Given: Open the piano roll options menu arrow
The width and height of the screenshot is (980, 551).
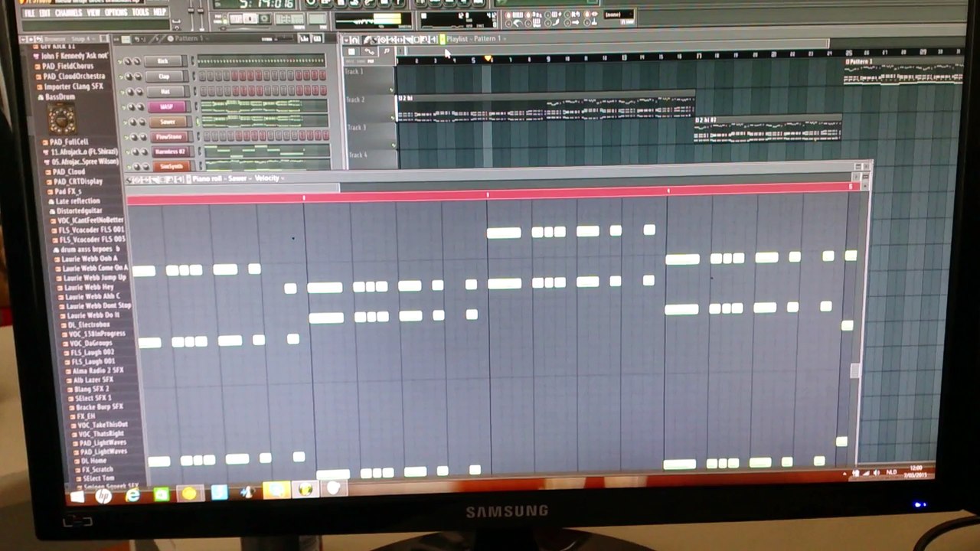Looking at the screenshot, I should 129,179.
